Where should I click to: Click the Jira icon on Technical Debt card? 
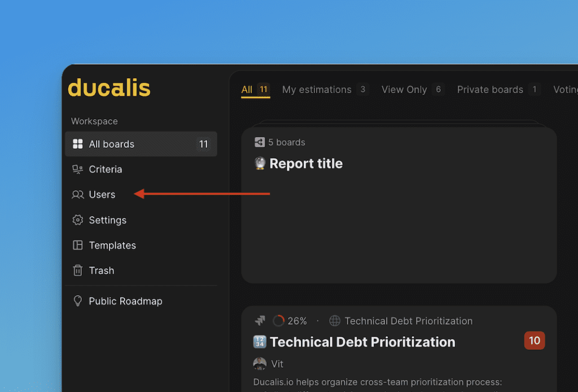click(260, 321)
